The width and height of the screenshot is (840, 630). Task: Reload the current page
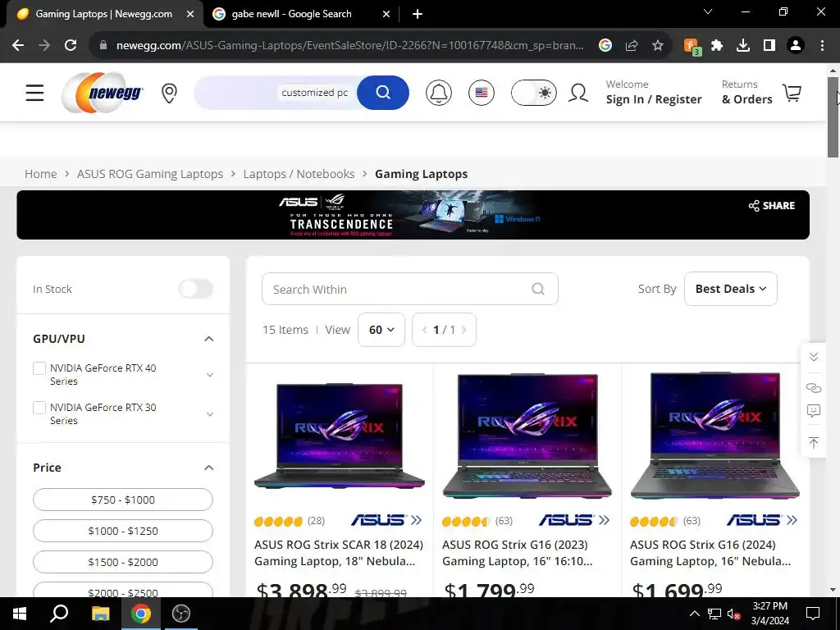tap(71, 46)
